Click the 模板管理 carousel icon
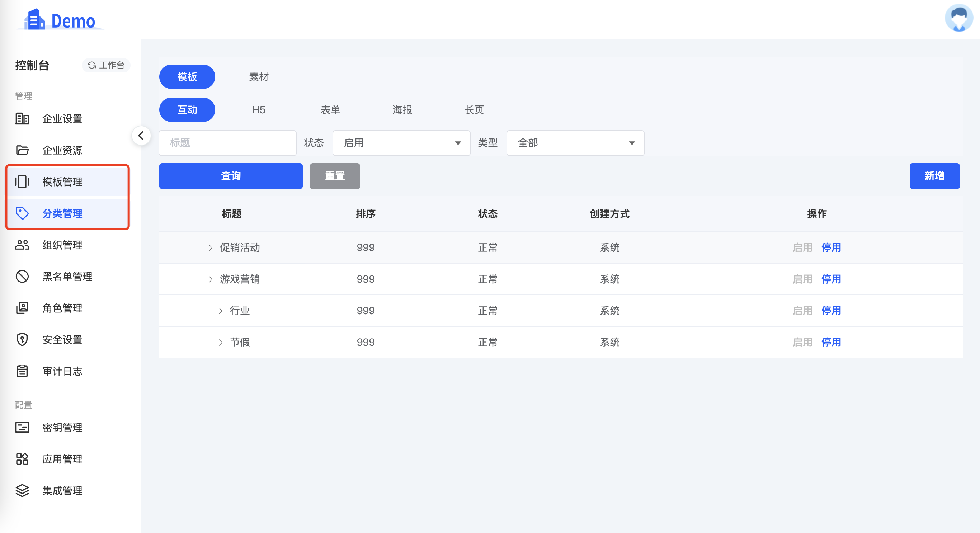This screenshot has width=980, height=533. click(22, 182)
